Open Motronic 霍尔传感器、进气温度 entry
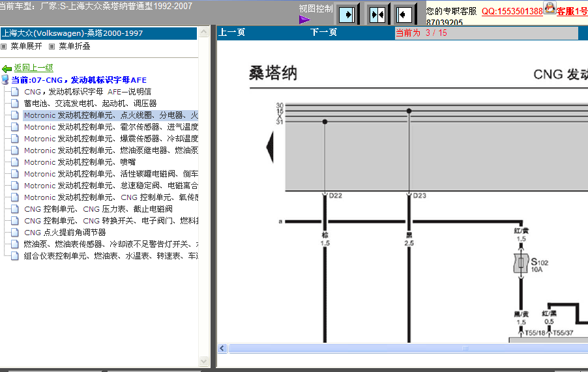Viewport: 588px width, 372px height. coord(111,127)
